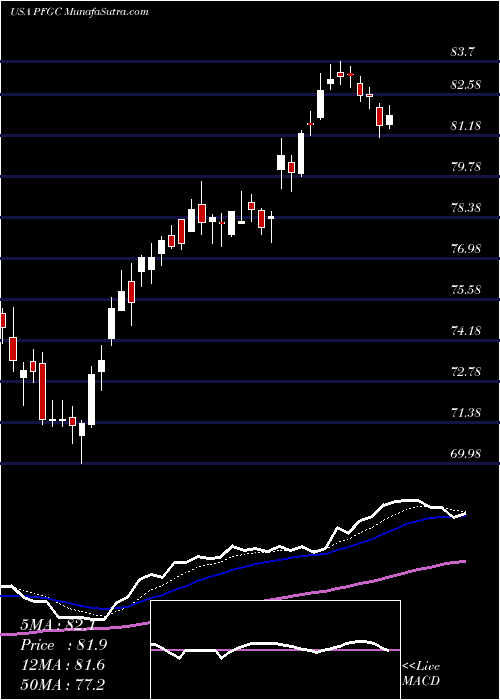Click the <<Live MACD label
500x700 pixels.
click(x=421, y=674)
